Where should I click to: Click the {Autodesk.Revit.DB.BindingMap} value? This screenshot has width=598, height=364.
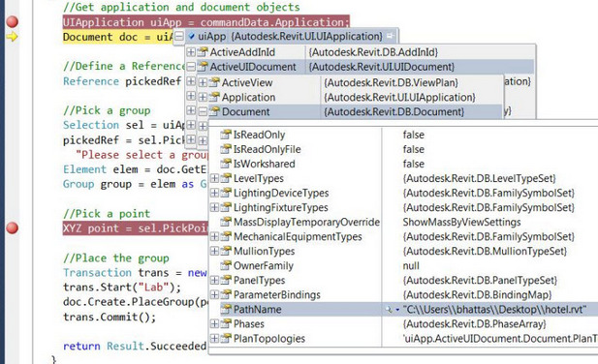coord(477,295)
